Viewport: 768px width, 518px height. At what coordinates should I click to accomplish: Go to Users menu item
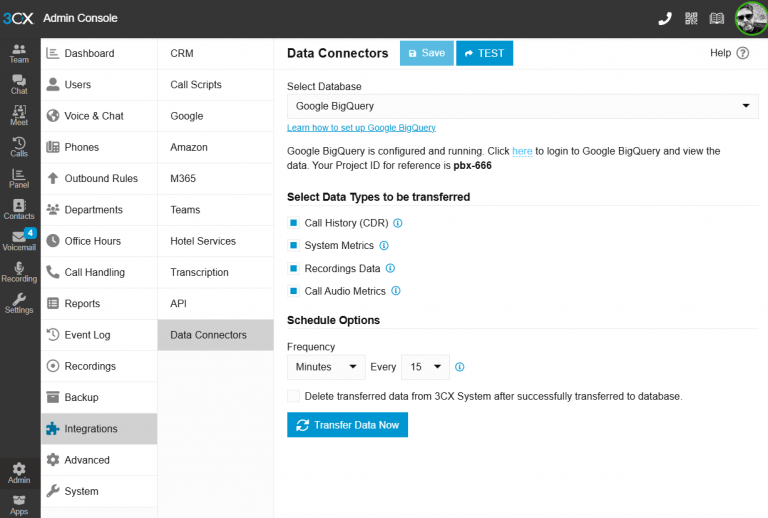99,85
